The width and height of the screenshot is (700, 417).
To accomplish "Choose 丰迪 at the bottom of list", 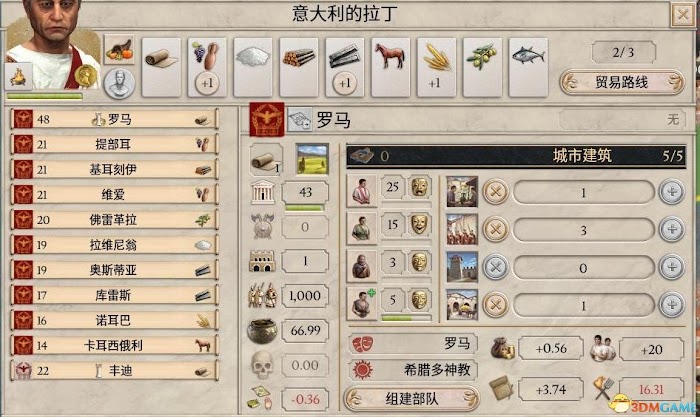I will (115, 370).
